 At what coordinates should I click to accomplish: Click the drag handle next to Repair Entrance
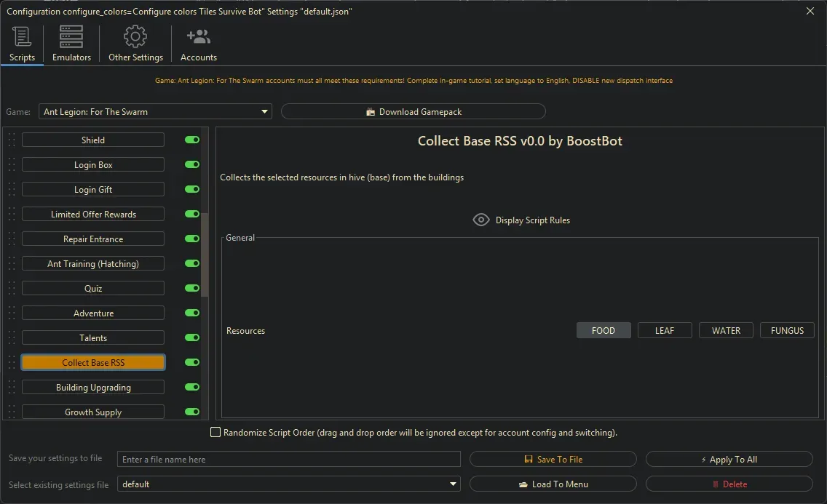click(x=12, y=239)
